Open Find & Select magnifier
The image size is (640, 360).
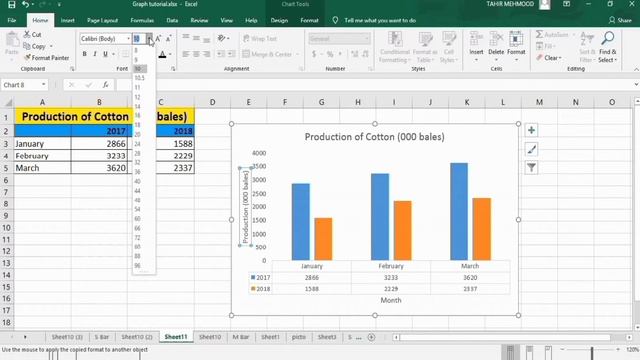click(x=607, y=47)
